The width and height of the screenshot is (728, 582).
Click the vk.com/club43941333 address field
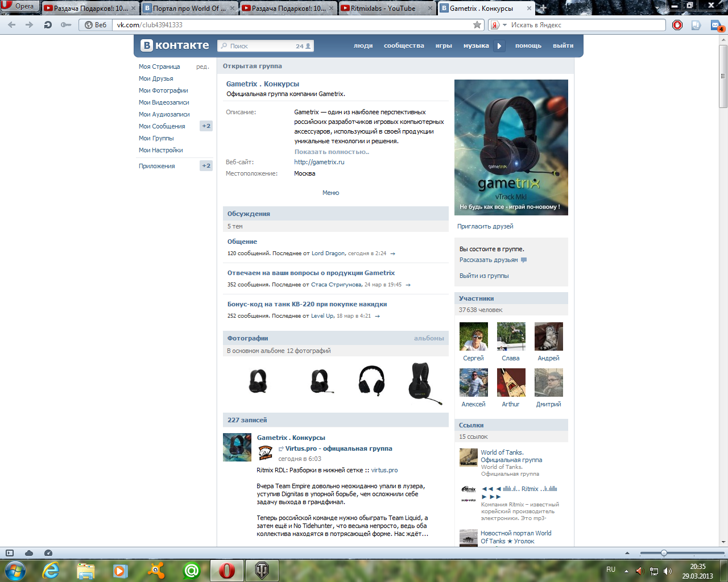(x=293, y=25)
